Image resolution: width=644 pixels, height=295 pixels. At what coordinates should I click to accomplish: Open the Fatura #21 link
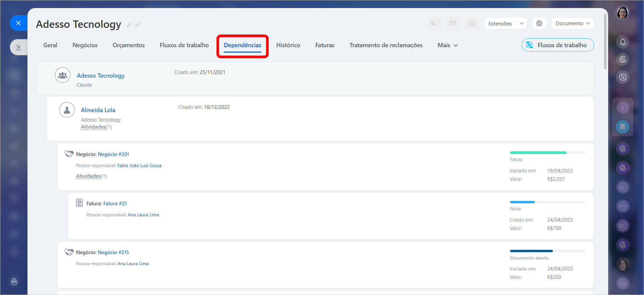[x=115, y=204]
